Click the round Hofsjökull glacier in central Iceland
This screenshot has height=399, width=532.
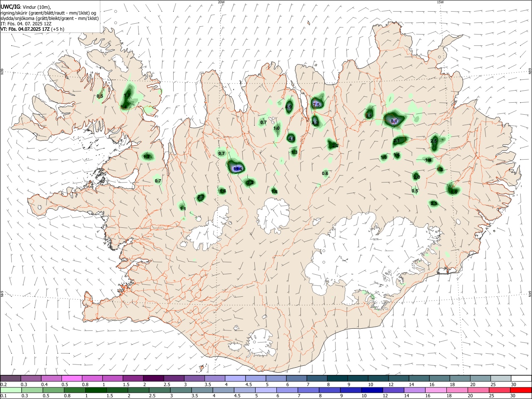tap(273, 215)
